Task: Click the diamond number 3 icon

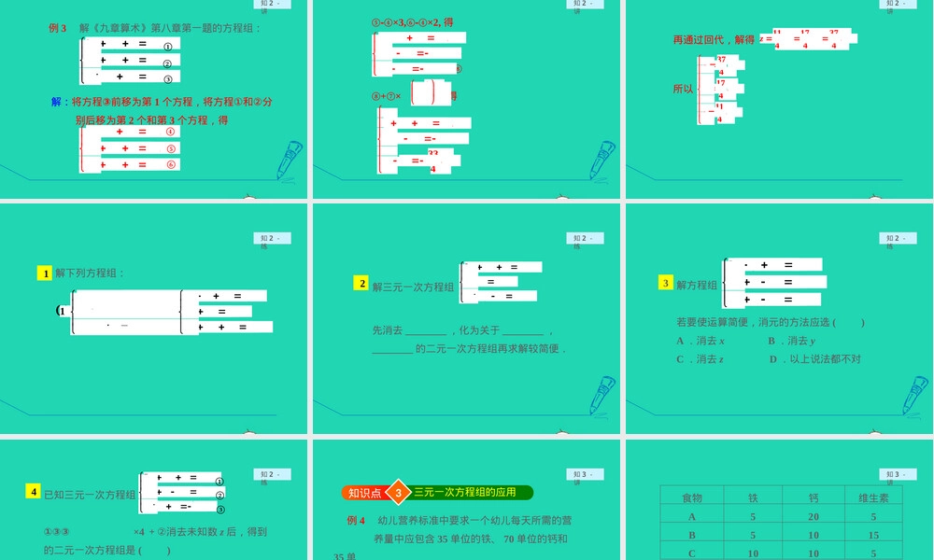Action: pos(399,493)
